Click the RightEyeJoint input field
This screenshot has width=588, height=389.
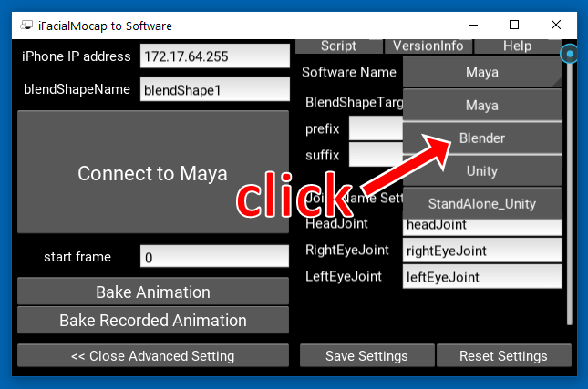[x=482, y=251]
